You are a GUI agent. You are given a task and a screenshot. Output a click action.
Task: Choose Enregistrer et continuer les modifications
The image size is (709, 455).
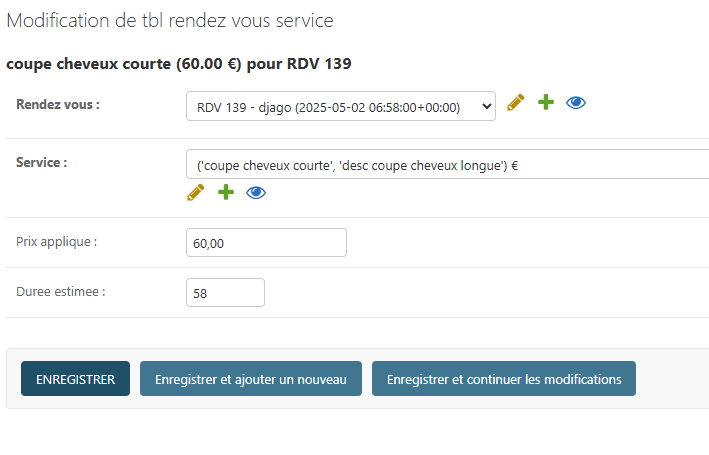(504, 379)
